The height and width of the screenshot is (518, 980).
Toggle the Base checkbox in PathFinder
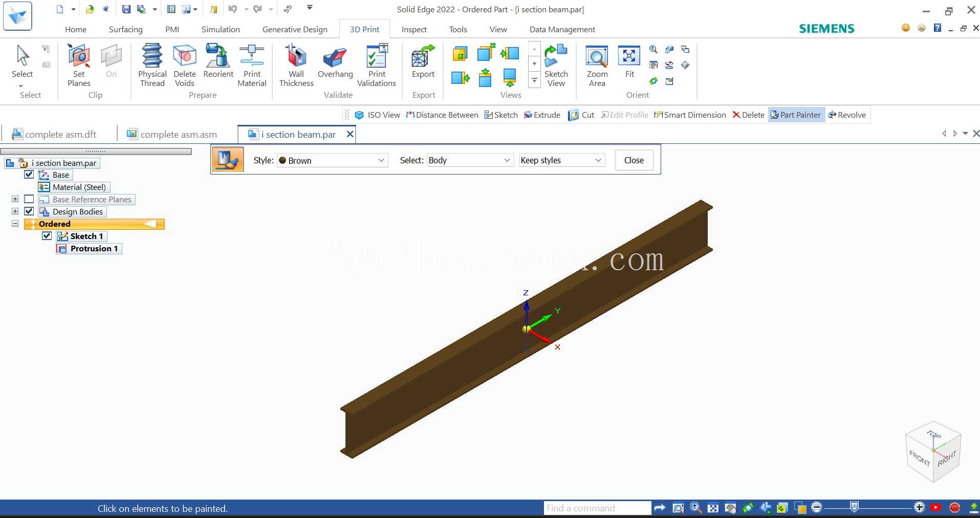pos(29,175)
